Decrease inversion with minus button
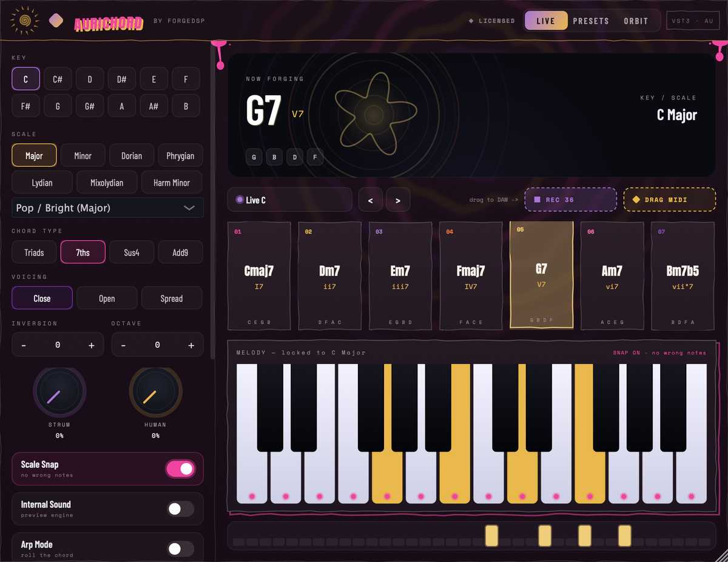The width and height of the screenshot is (728, 562). (24, 345)
